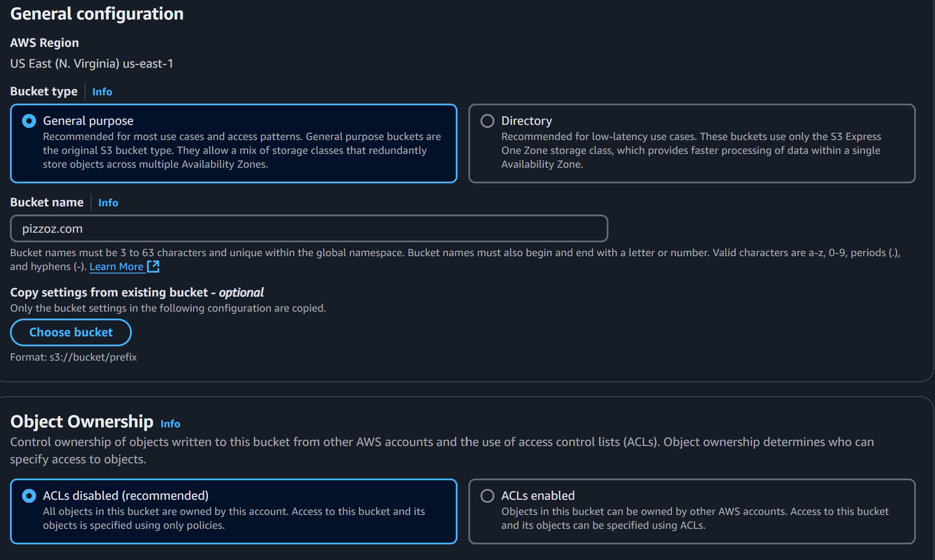Follow the Learn More link text
Image resolution: width=935 pixels, height=560 pixels.
coord(116,267)
